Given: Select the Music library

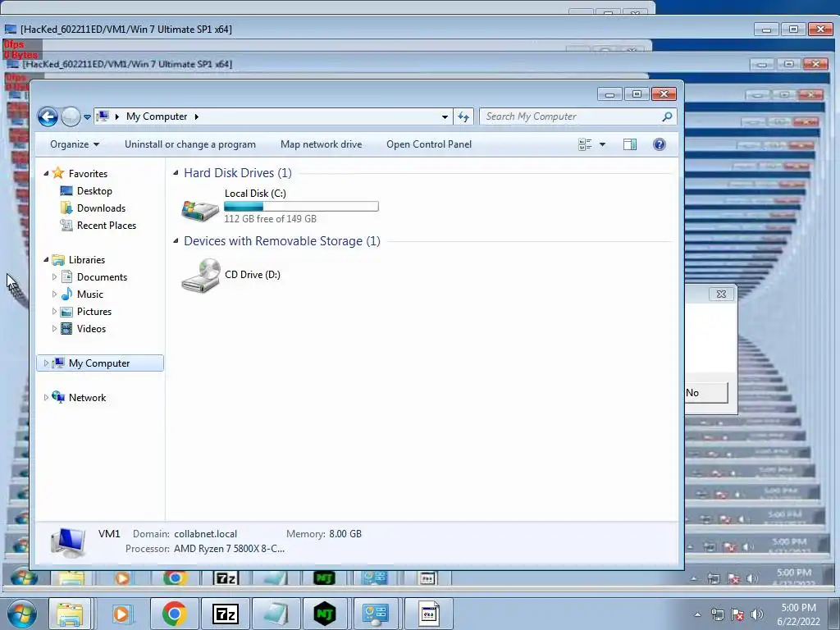Looking at the screenshot, I should point(90,294).
